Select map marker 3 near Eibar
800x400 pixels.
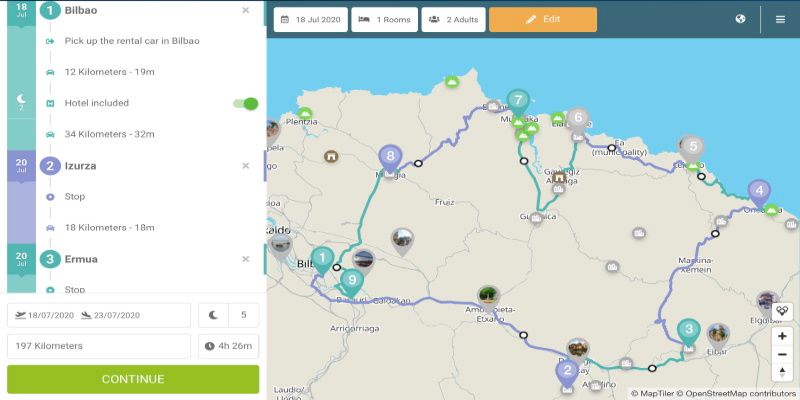pos(689,333)
